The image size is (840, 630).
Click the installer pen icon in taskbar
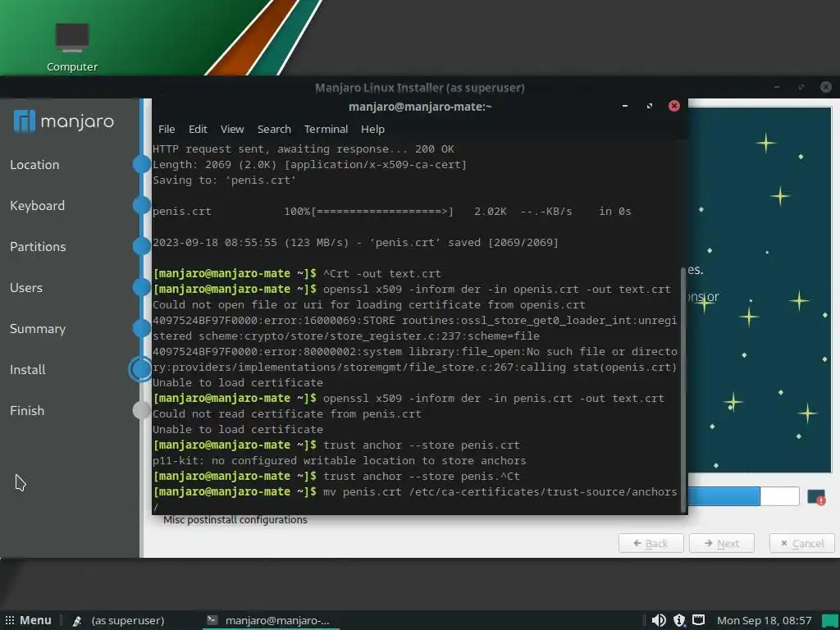pyautogui.click(x=77, y=620)
